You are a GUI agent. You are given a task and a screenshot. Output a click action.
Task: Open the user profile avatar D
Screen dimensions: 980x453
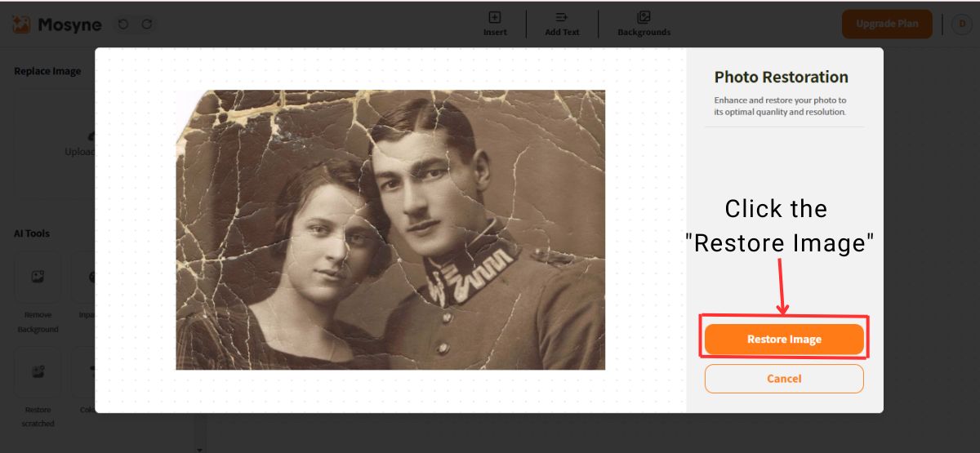coord(960,24)
